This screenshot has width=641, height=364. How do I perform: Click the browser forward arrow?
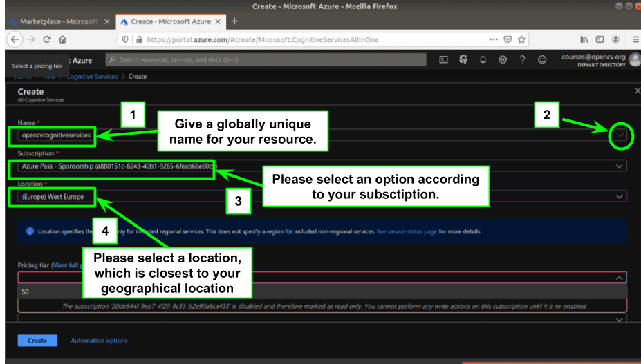coord(31,39)
